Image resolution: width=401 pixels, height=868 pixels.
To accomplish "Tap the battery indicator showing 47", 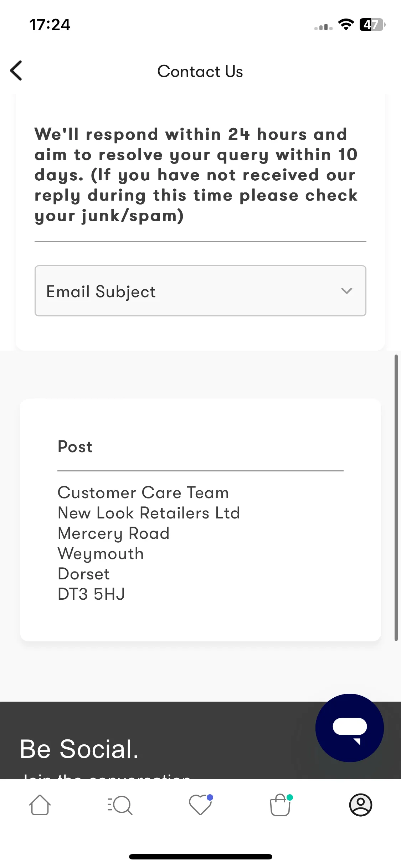I will 372,25.
